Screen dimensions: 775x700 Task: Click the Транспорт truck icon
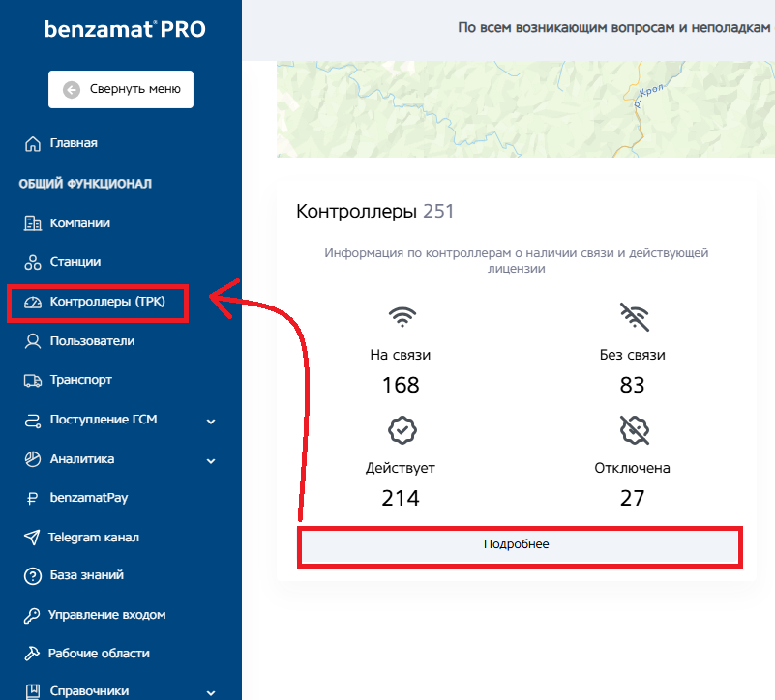tap(33, 380)
